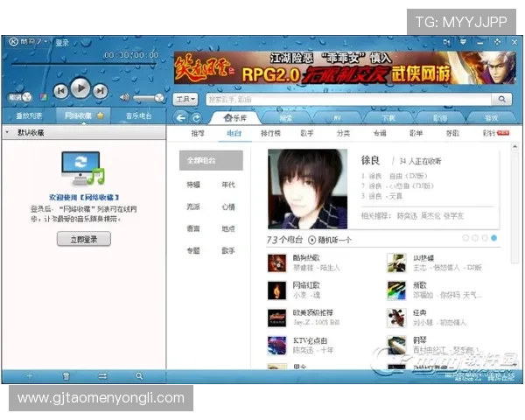Viewport: 525px width, 420px height.
Task: Select the 歌单 sub-tab
Action: pyautogui.click(x=416, y=133)
